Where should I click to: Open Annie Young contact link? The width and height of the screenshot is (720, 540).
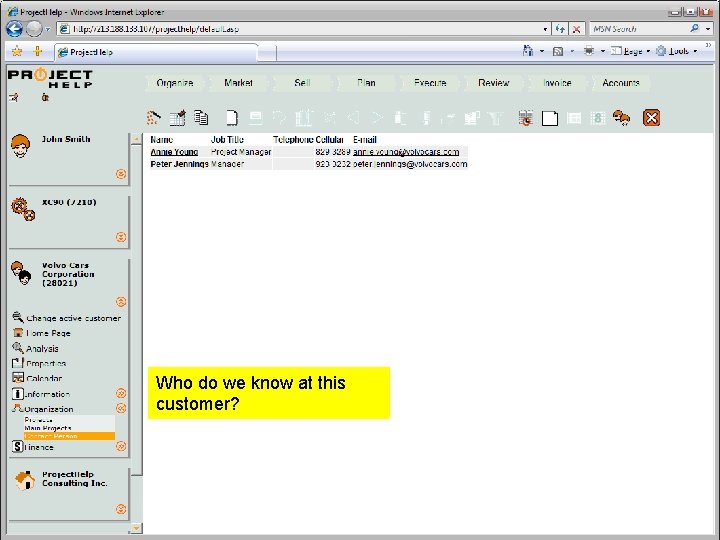pyautogui.click(x=174, y=152)
